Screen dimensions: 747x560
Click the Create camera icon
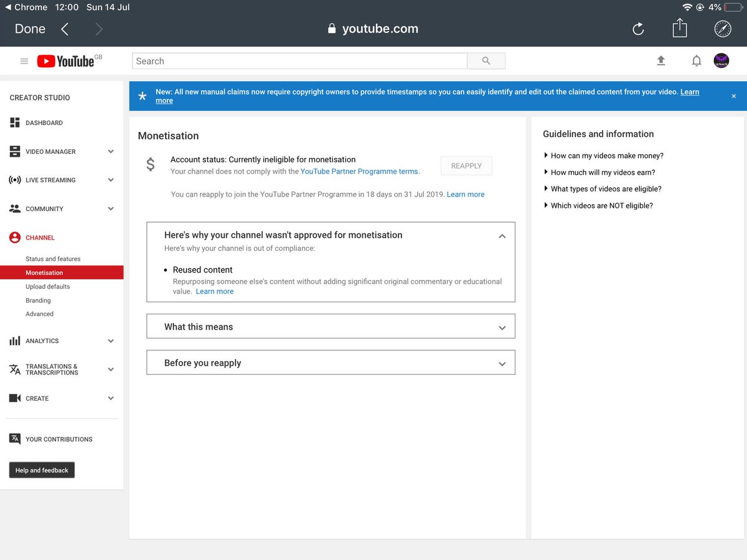pos(15,398)
